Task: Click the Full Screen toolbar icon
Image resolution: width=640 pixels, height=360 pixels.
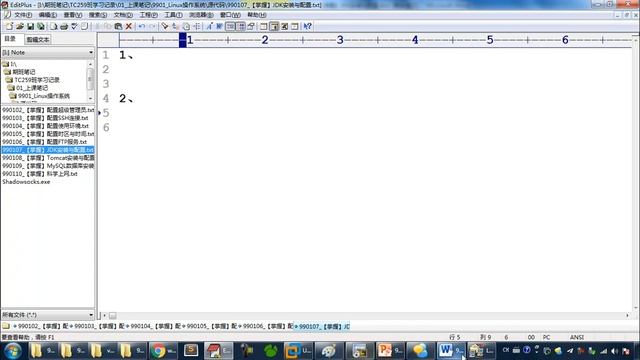Action: point(285,26)
